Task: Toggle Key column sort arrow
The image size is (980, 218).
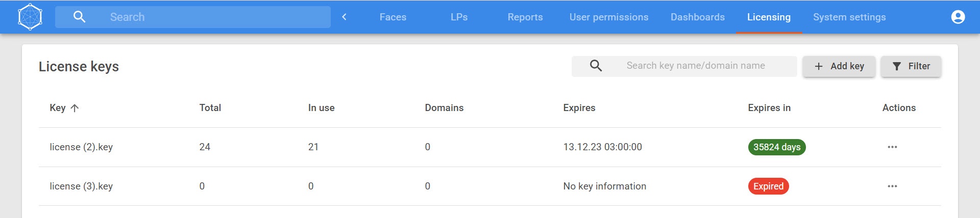Action: (75, 108)
